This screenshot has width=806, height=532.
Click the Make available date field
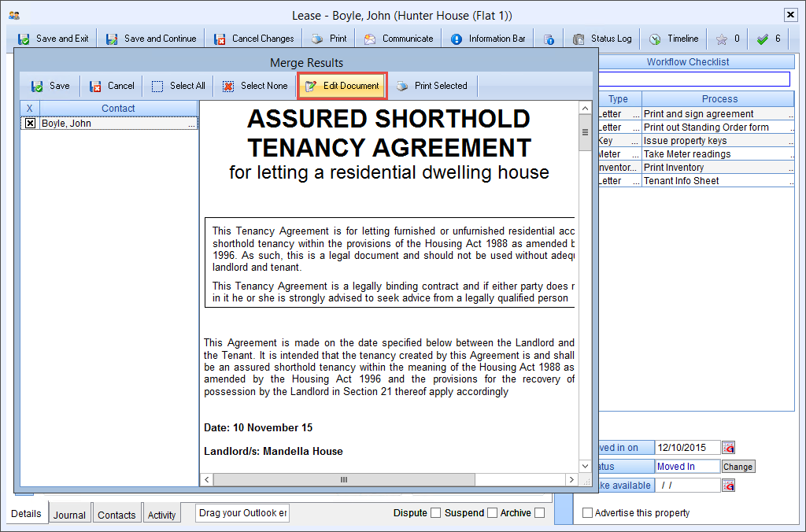[x=687, y=486]
